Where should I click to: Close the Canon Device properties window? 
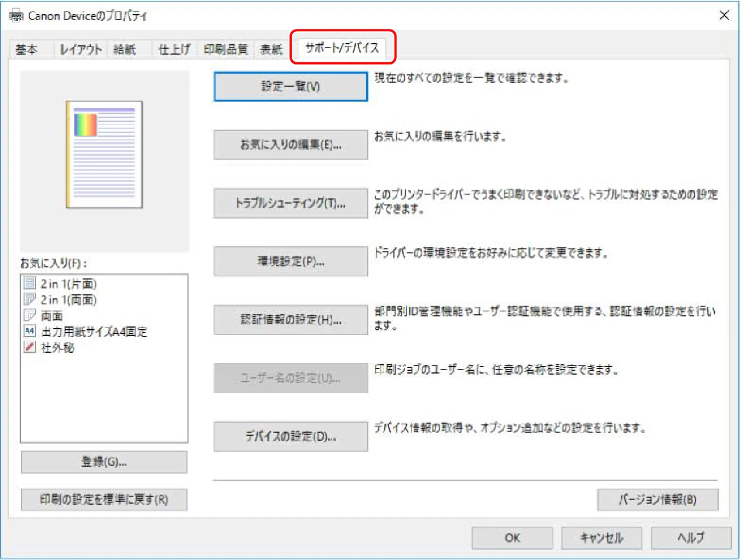pos(724,15)
